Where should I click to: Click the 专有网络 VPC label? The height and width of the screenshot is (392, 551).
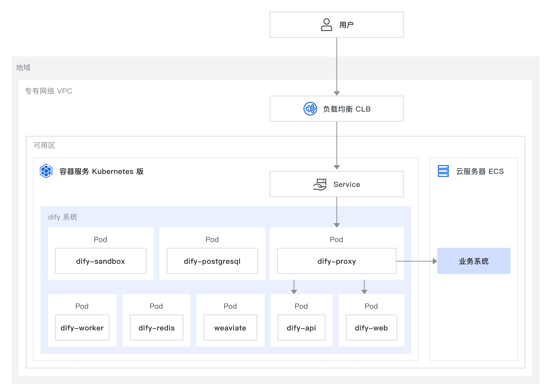(x=49, y=91)
